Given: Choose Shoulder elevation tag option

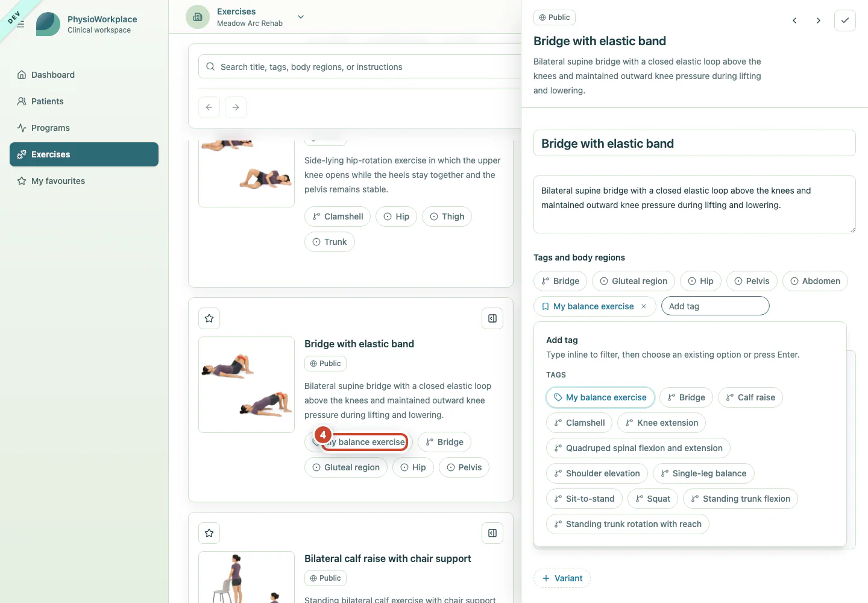Looking at the screenshot, I should pos(597,473).
